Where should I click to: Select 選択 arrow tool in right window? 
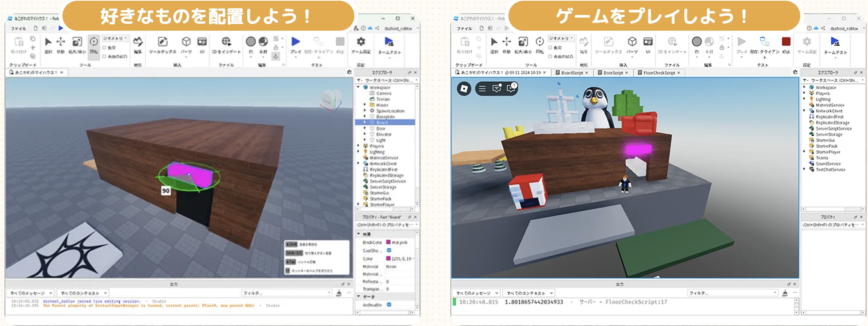coord(494,45)
